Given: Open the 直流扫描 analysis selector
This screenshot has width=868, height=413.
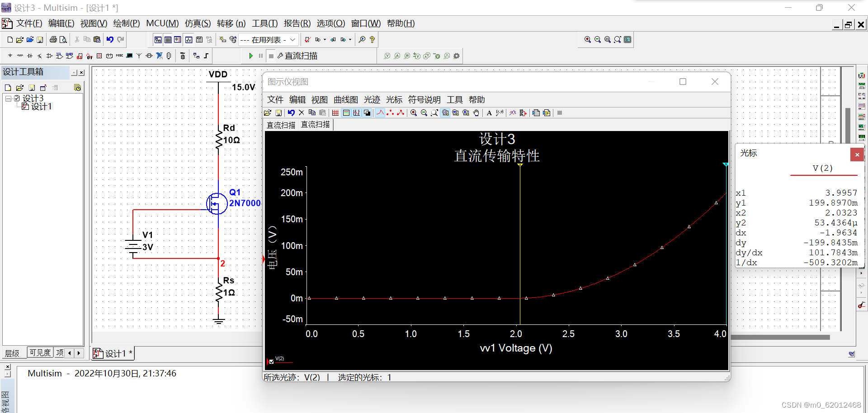Looking at the screenshot, I should pyautogui.click(x=297, y=56).
